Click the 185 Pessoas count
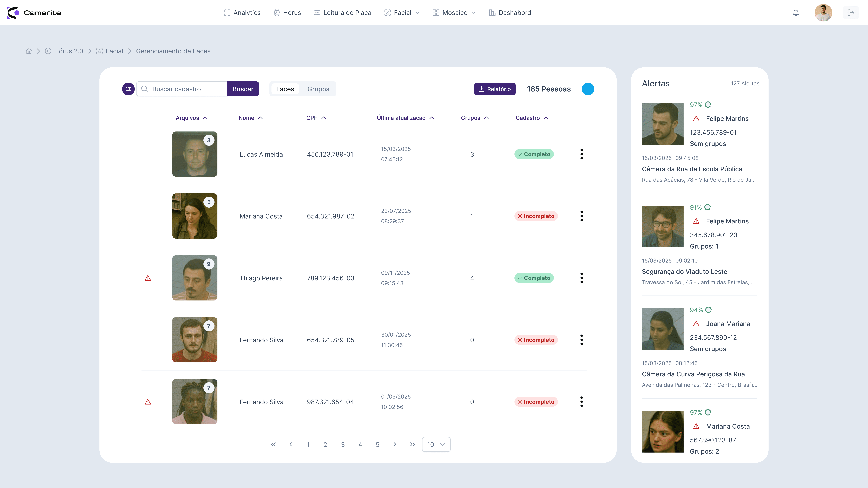 [x=549, y=89]
